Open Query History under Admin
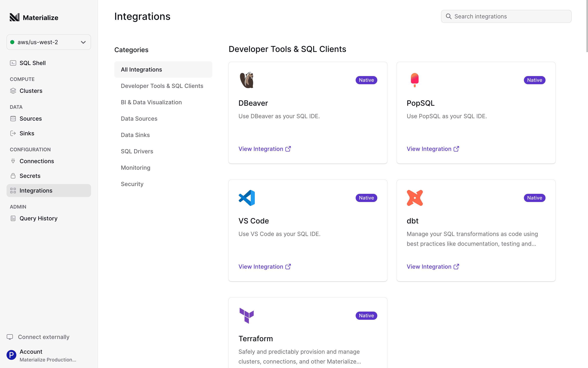 (x=49, y=218)
